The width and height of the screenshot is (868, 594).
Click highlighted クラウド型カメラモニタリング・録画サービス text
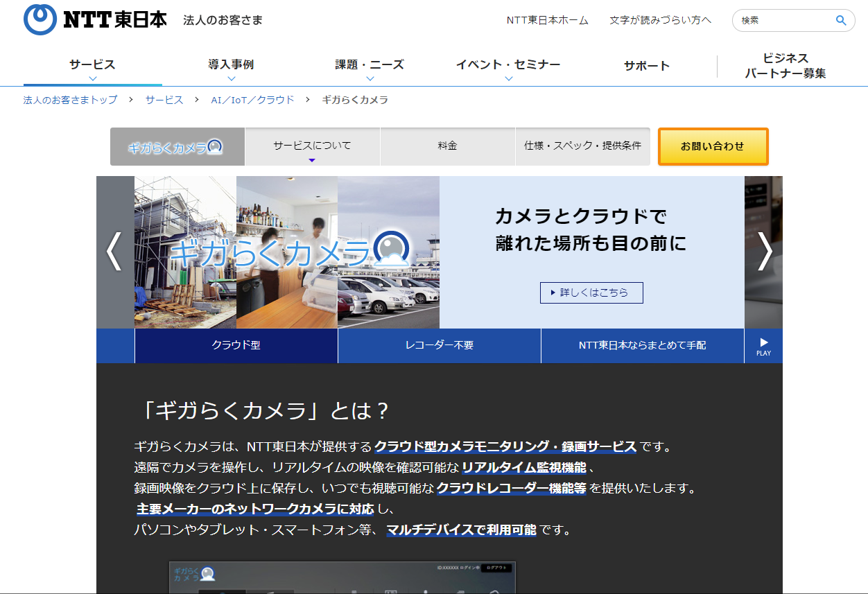click(505, 446)
